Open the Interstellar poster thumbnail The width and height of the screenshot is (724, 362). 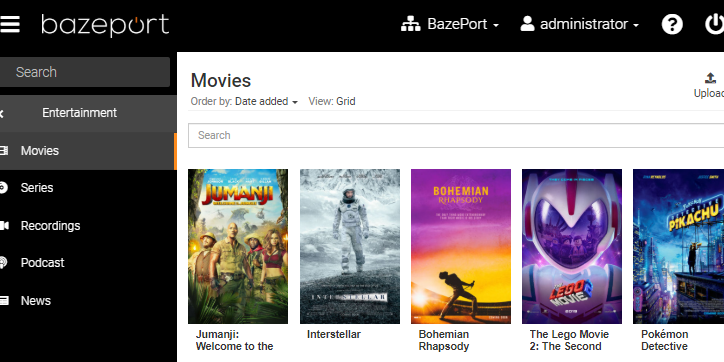350,246
